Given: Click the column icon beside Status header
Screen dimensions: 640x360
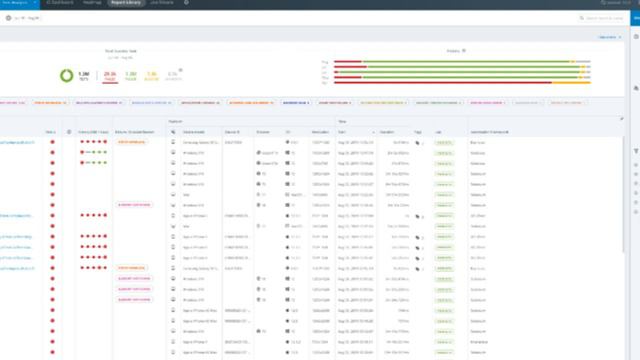Looking at the screenshot, I should 69,132.
